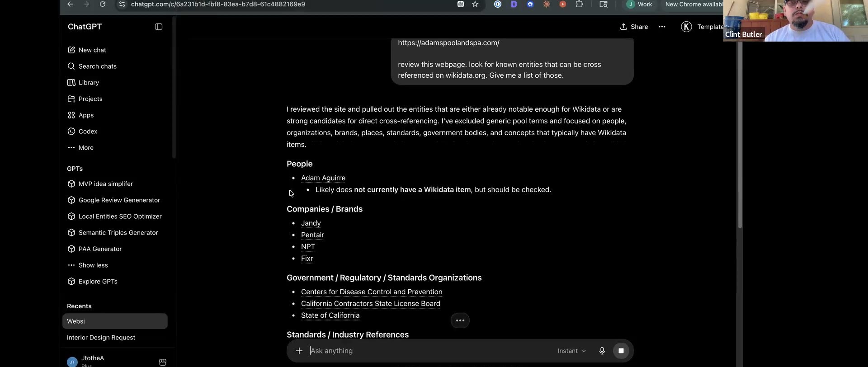Stop the response with the stop button
The image size is (868, 367).
[x=621, y=351]
